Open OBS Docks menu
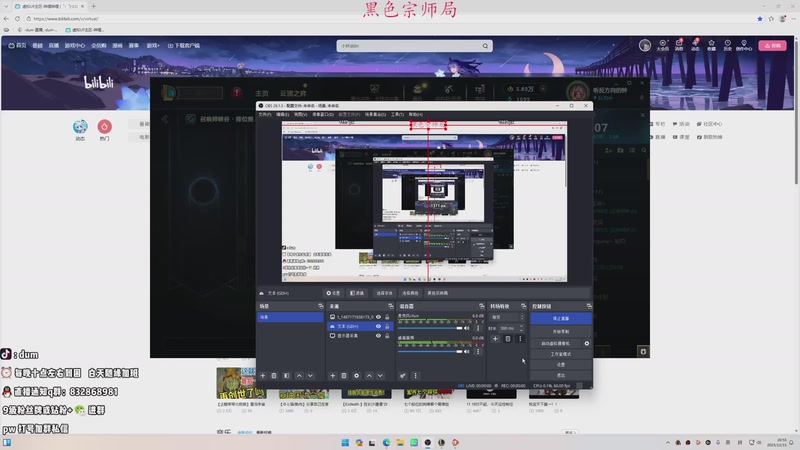The image size is (800, 450). point(322,114)
